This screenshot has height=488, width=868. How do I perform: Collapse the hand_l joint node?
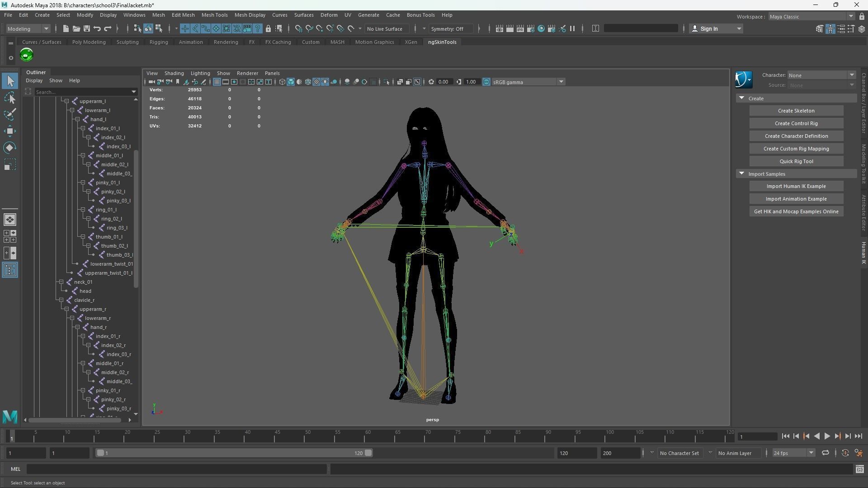(x=77, y=119)
